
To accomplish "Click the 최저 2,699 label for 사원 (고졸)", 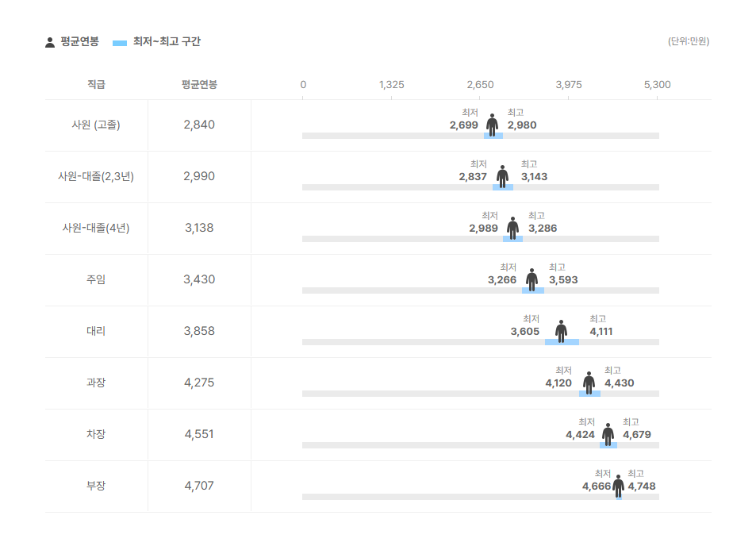I will point(464,120).
